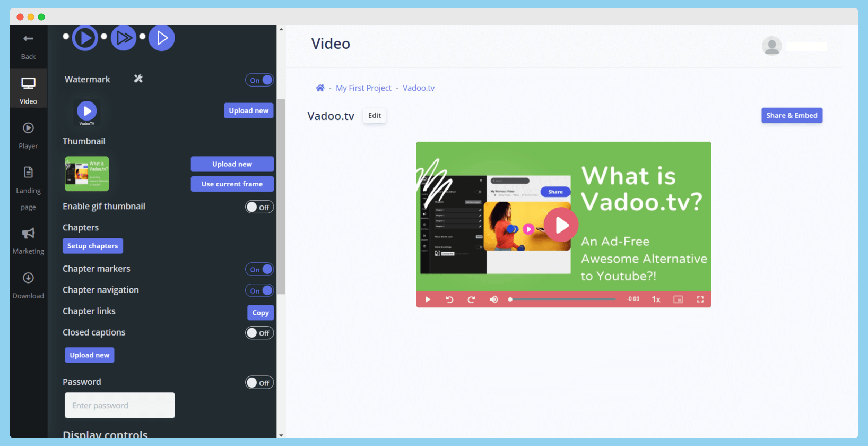Skip forward using forward icon
This screenshot has height=446, width=868.
pos(471,299)
